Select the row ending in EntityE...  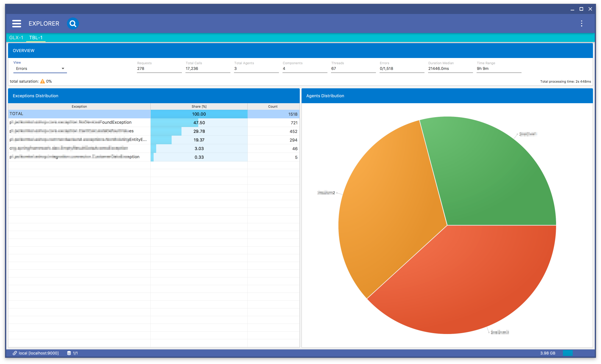click(x=154, y=140)
